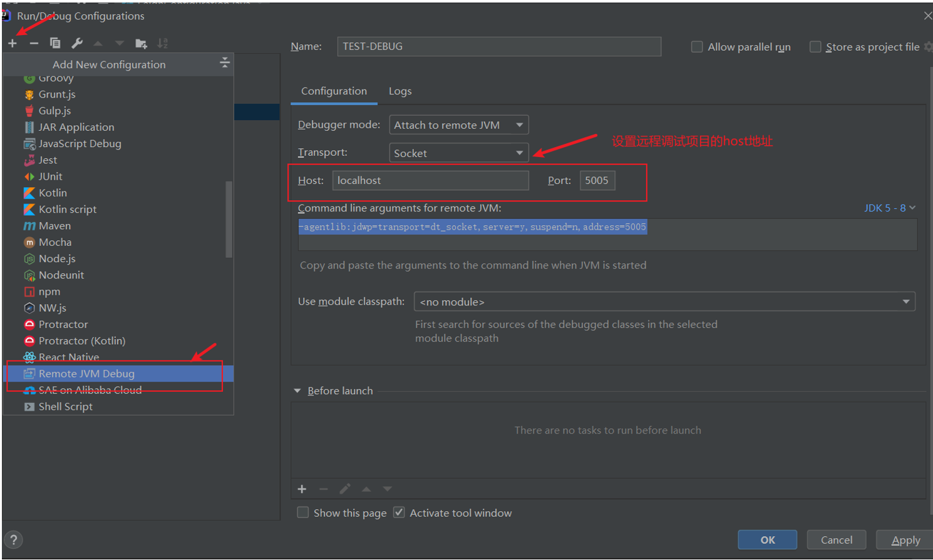Click the Create New Folder icon

tap(141, 43)
